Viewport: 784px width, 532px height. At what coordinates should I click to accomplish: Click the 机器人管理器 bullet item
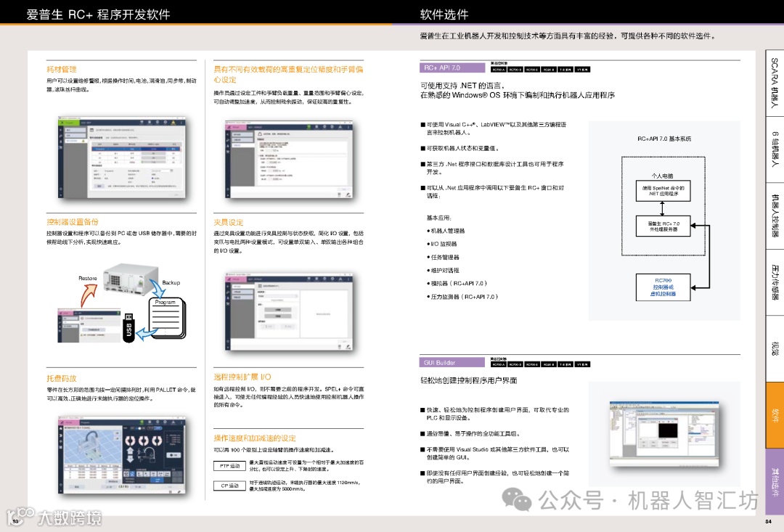(446, 231)
